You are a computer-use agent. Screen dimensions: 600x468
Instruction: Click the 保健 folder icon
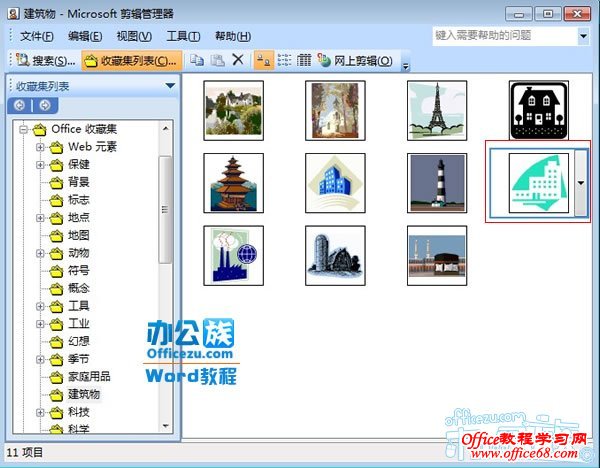click(x=56, y=165)
